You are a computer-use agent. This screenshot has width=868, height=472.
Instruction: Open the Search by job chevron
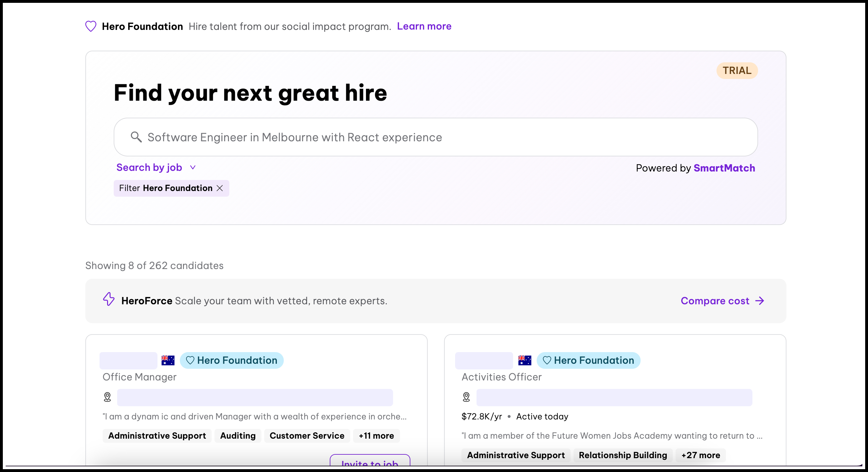point(193,167)
